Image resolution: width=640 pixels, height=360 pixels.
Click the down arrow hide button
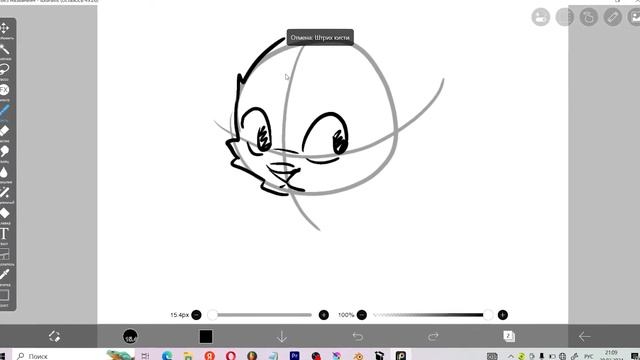282,336
